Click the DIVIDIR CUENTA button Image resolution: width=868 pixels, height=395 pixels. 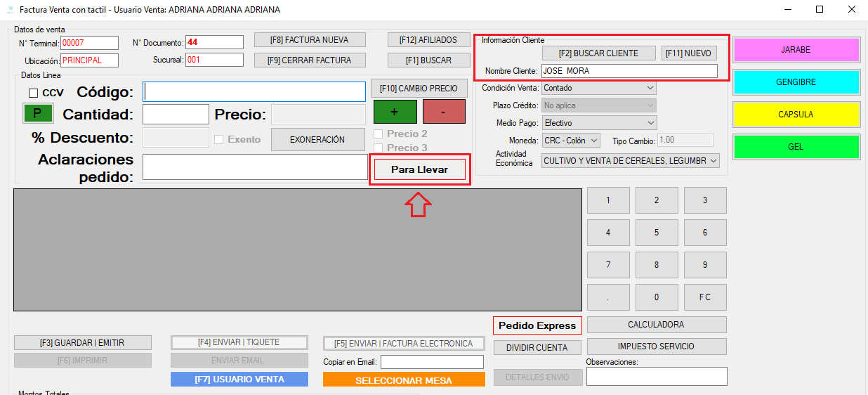[x=537, y=348]
